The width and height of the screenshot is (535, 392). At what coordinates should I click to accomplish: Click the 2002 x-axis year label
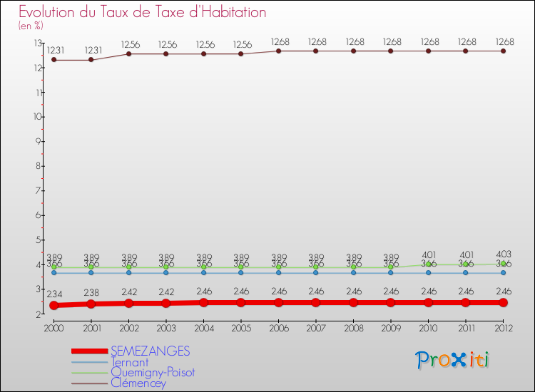coord(129,328)
